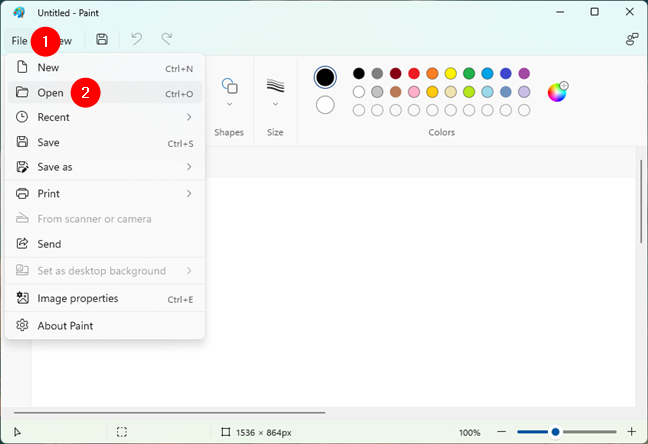
Task: Click the cursor position icon in status bar
Action: tap(17, 432)
